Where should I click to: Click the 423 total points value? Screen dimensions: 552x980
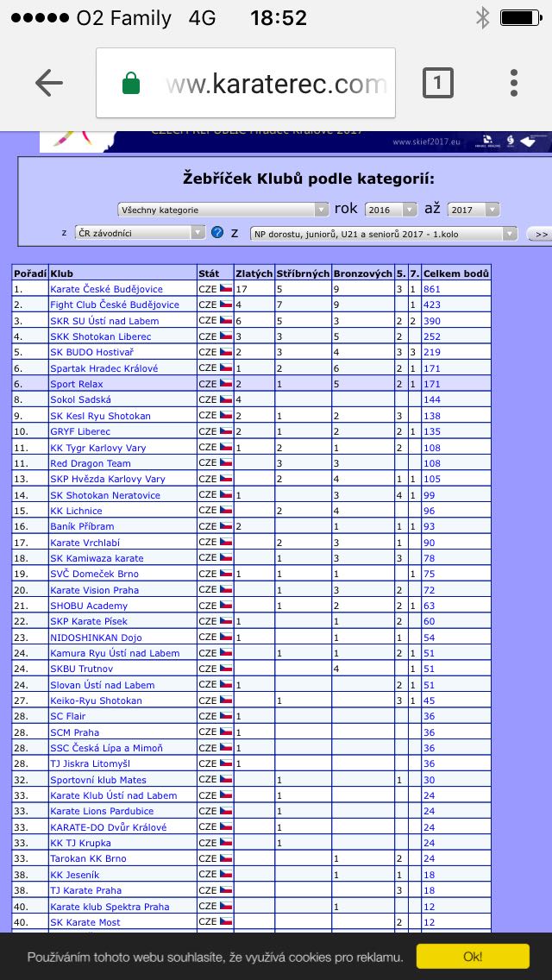432,305
